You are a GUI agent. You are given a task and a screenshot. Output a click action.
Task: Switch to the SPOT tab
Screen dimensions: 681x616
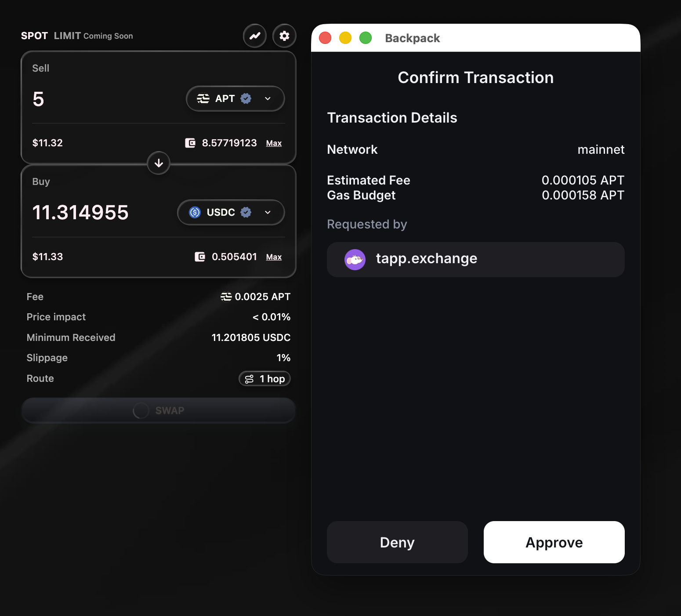[x=34, y=36]
